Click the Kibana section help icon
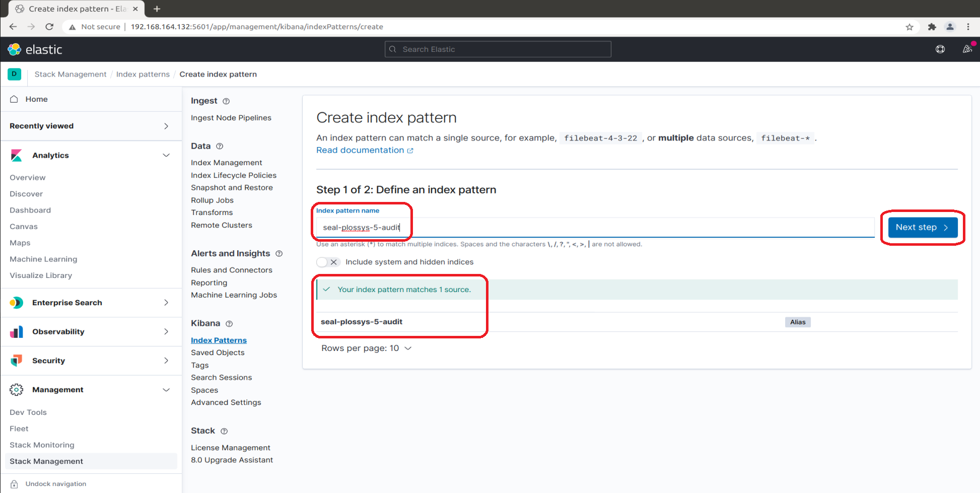The image size is (980, 493). (x=229, y=324)
